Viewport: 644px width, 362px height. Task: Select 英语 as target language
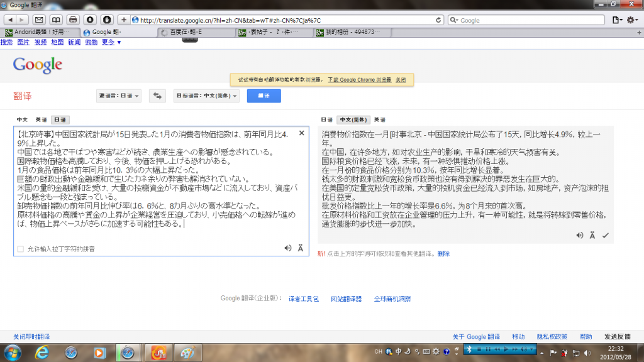(x=380, y=119)
